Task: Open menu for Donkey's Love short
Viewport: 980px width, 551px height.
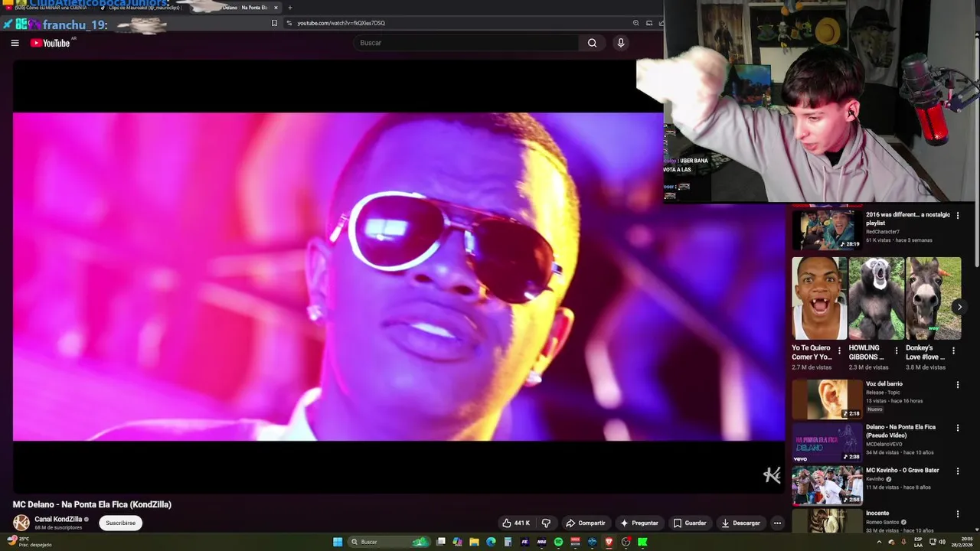Action: [x=953, y=351]
